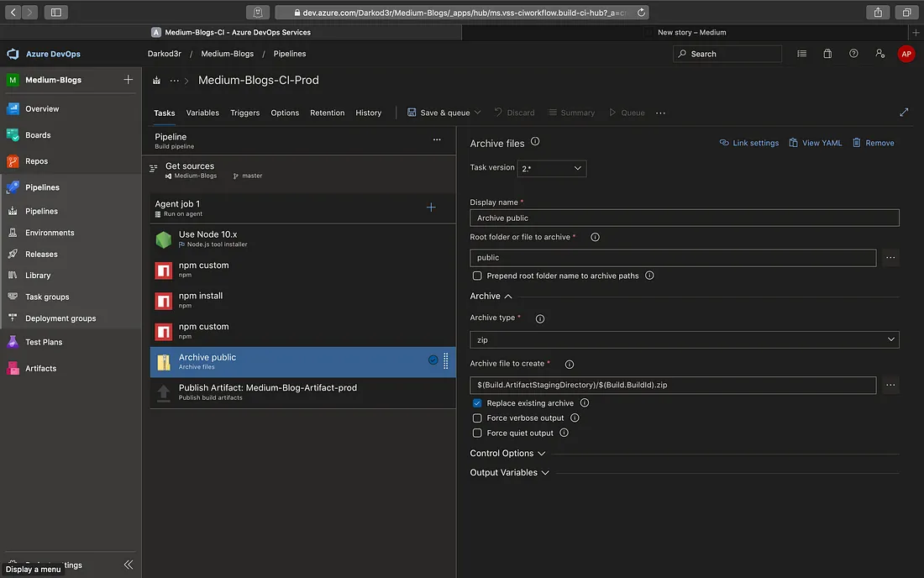Click Link settings

click(749, 143)
